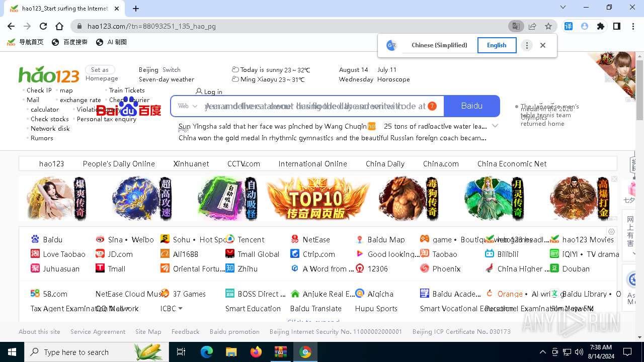Image resolution: width=644 pixels, height=362 pixels.
Task: Open the share page icon in address bar
Action: pos(532,26)
